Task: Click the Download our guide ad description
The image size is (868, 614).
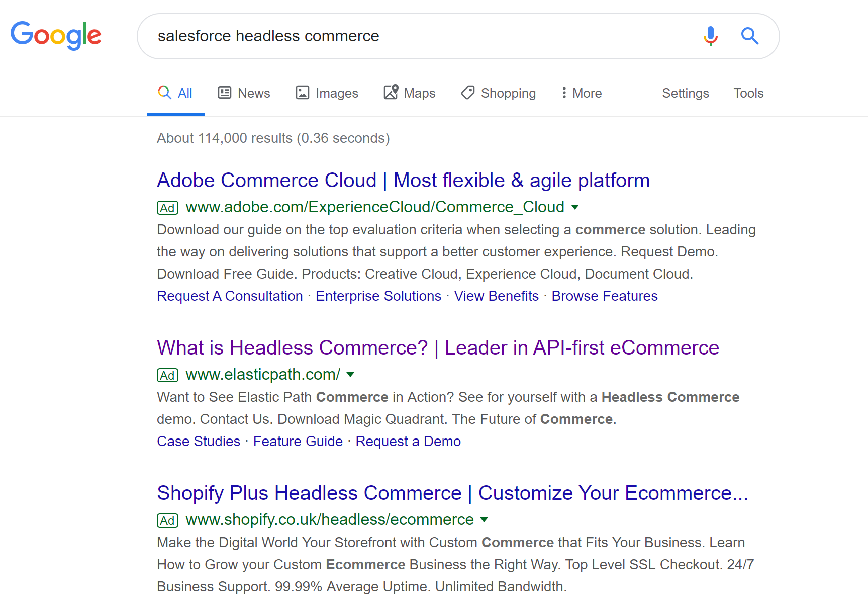Action: tap(456, 251)
